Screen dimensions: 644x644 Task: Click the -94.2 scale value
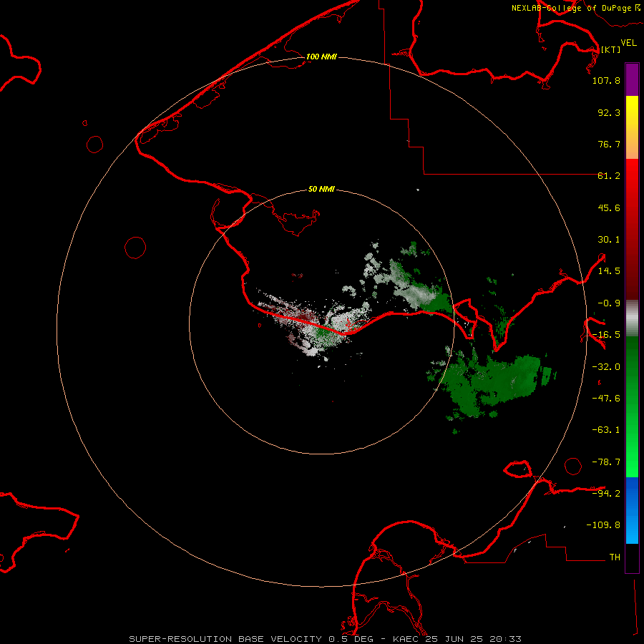coord(606,494)
